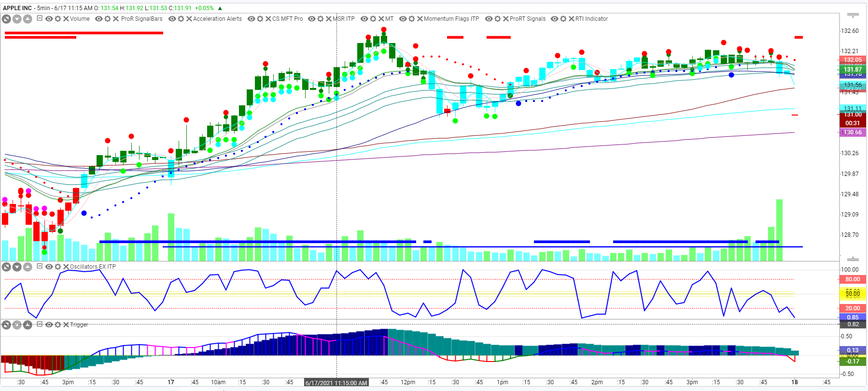Move the main price pane down

click(17, 19)
